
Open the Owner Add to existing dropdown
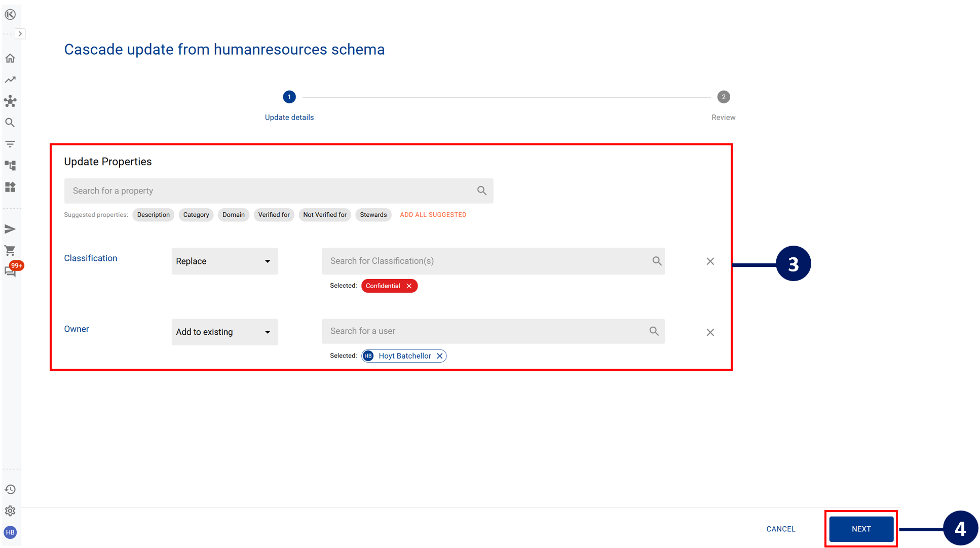[224, 332]
